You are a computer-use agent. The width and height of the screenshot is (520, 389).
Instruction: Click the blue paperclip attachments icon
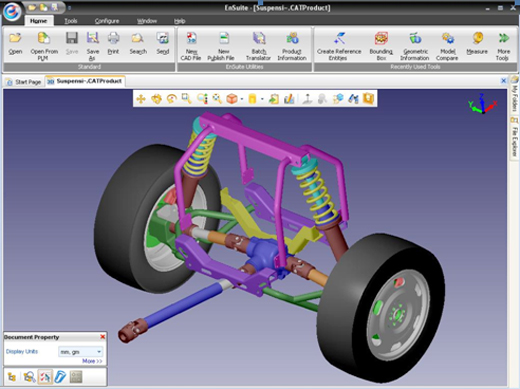point(60,377)
